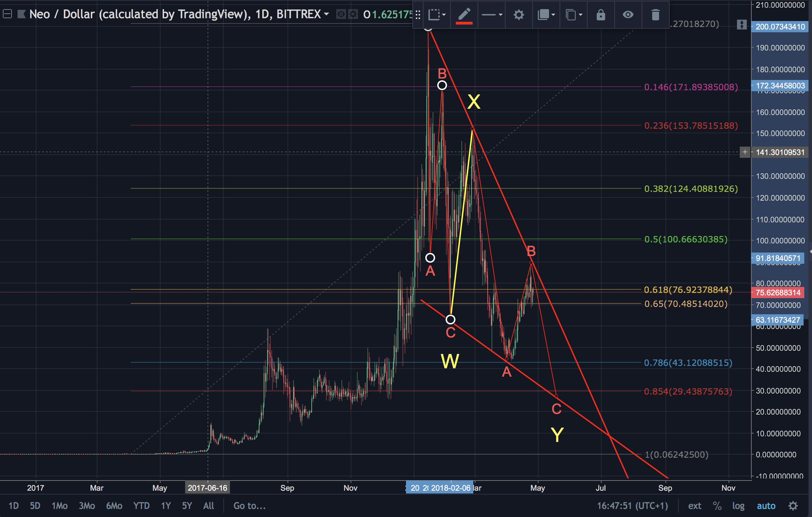Click the plus button at crosshair price label
Viewport: 812px width, 517px height.
pyautogui.click(x=745, y=152)
